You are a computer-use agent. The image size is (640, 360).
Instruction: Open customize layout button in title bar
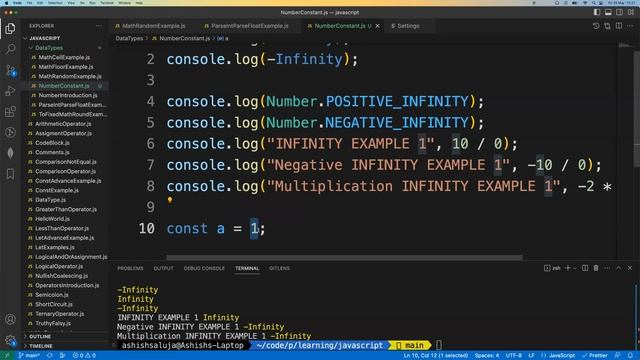pos(631,12)
